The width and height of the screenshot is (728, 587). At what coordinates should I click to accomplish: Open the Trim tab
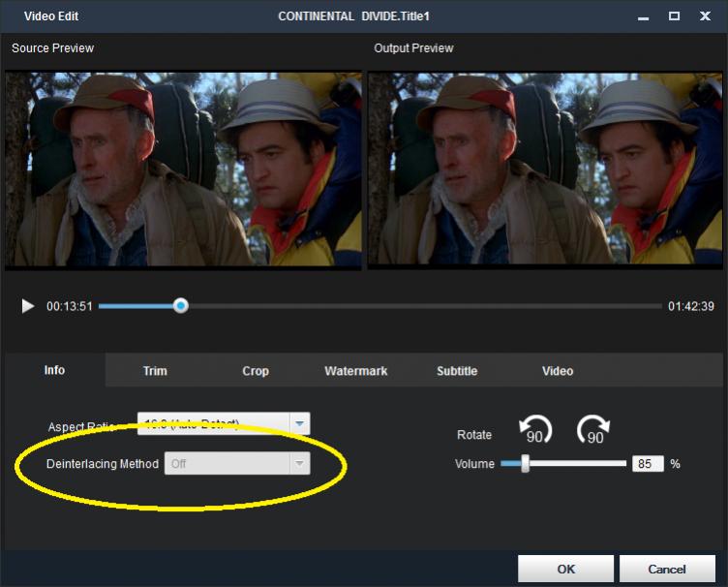pos(155,371)
